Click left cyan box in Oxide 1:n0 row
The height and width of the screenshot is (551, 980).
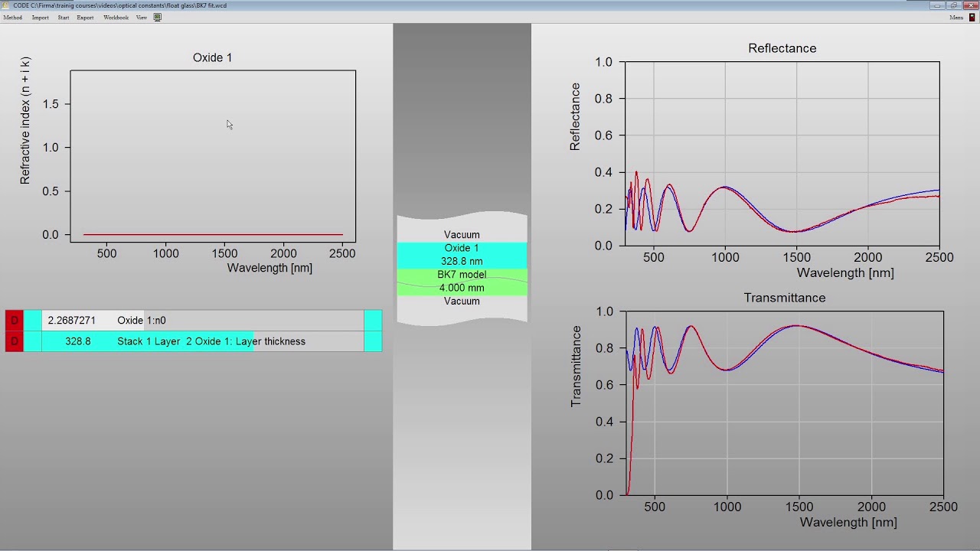coord(33,321)
